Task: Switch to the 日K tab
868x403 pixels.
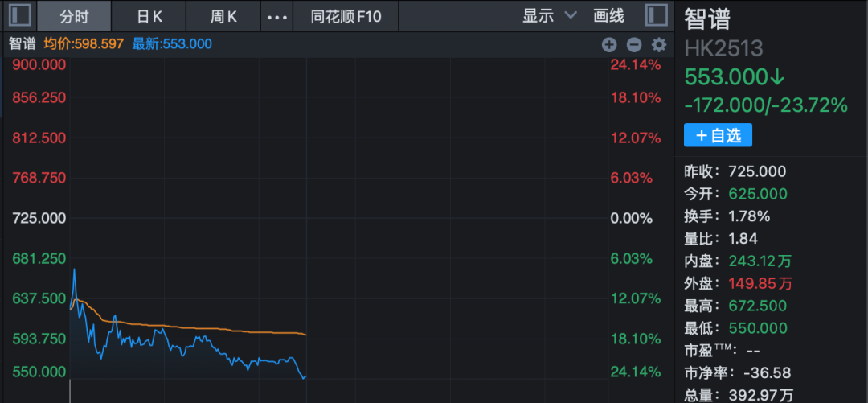Action: click(149, 16)
